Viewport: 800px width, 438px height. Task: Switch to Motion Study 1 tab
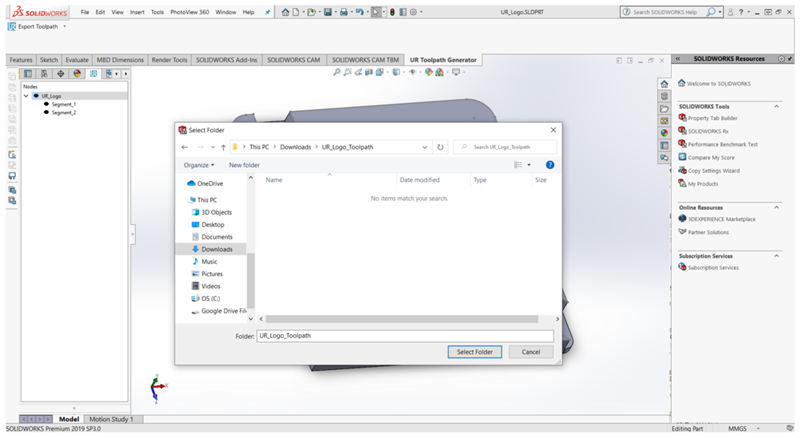[x=111, y=419]
